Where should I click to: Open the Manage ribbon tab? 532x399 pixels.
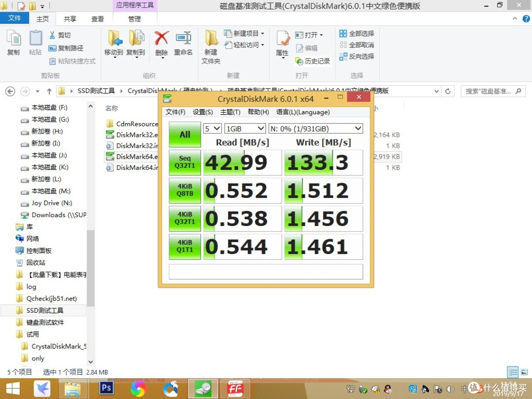pos(134,19)
